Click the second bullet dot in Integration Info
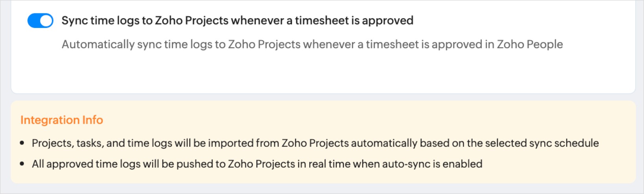 coord(22,164)
